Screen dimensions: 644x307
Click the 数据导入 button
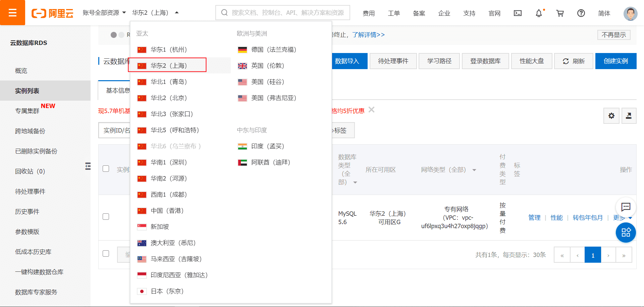350,61
